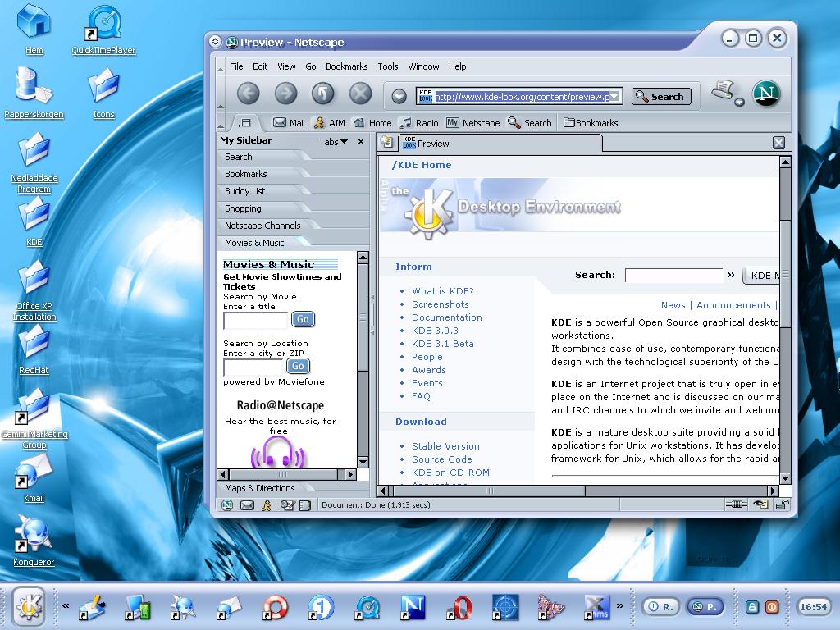
Task: Click the Search button next to the URL bar
Action: tap(661, 97)
